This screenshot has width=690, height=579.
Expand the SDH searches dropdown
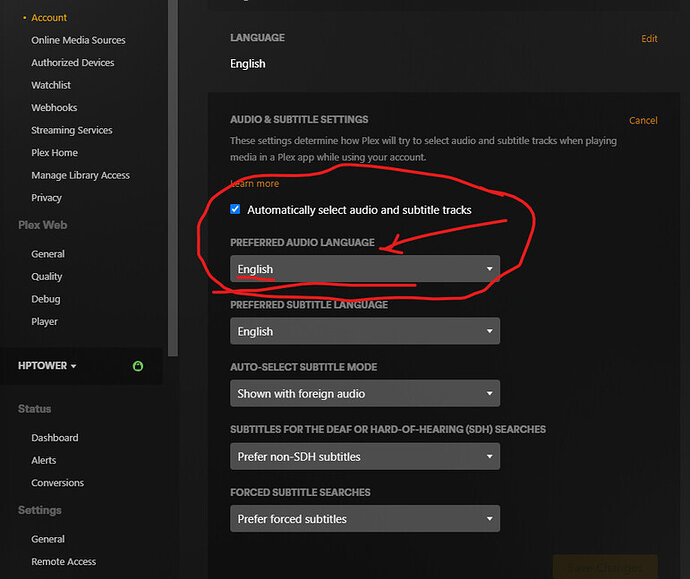365,456
